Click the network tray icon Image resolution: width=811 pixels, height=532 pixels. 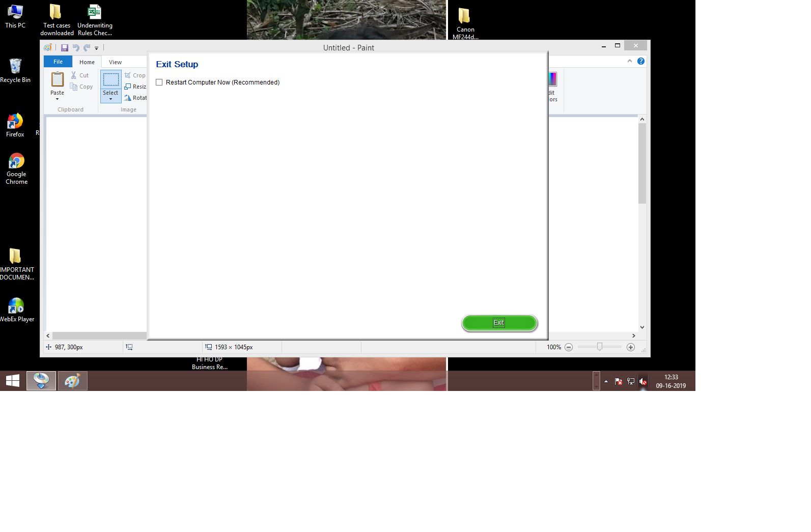pos(631,381)
